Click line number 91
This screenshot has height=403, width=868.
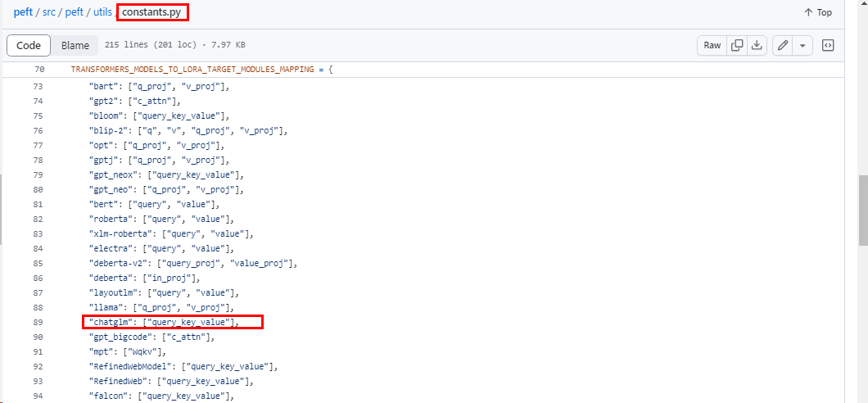pos(38,351)
